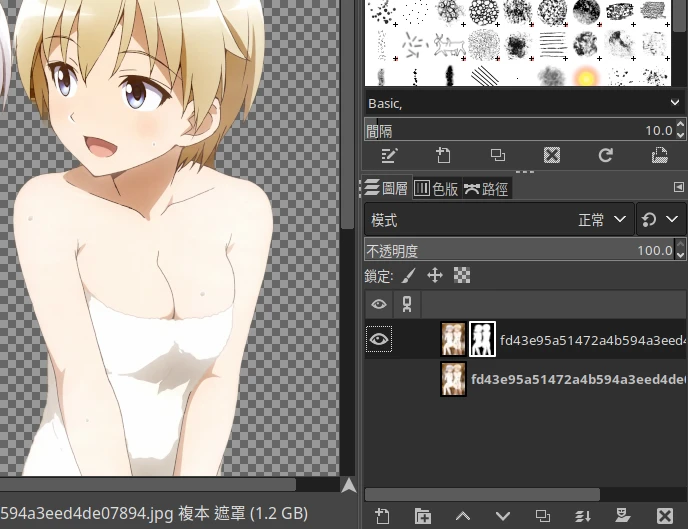688x529 pixels.
Task: Hide the top masked layer
Action: click(x=379, y=340)
